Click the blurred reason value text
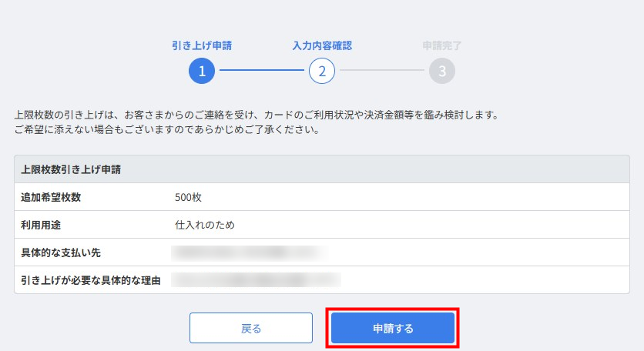The width and height of the screenshot is (644, 351). pyautogui.click(x=256, y=279)
